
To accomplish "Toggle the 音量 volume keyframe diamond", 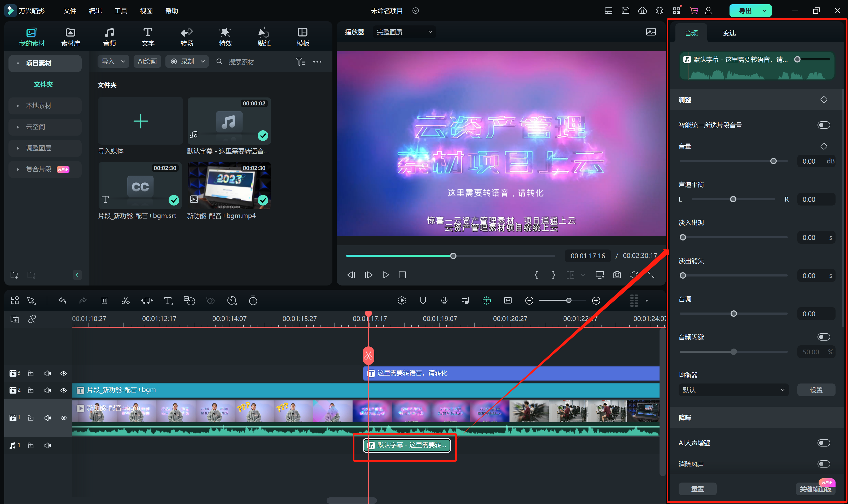I will tap(824, 146).
